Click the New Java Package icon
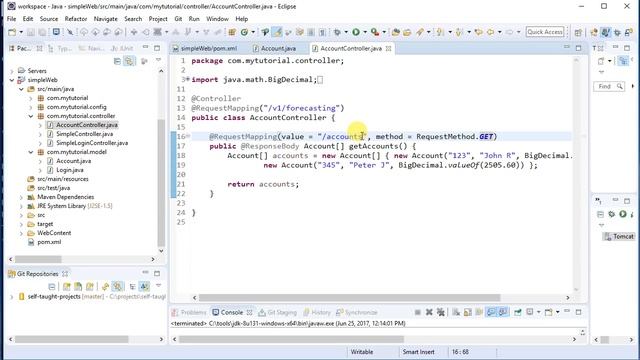 click(232, 32)
